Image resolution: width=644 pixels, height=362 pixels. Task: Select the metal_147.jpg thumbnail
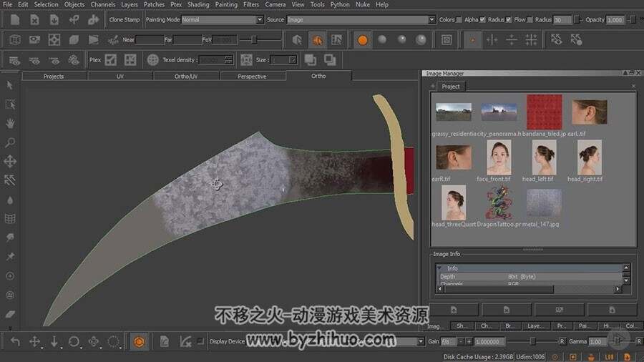[x=545, y=202]
